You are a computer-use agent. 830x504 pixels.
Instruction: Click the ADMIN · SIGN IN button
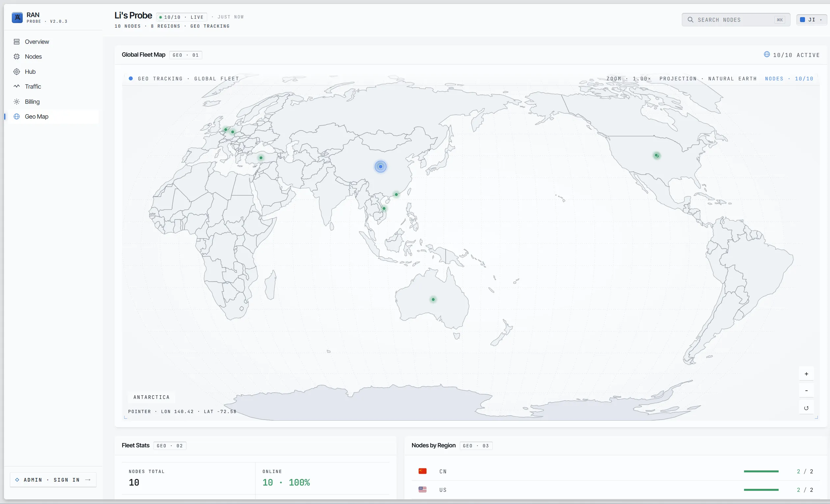click(53, 480)
